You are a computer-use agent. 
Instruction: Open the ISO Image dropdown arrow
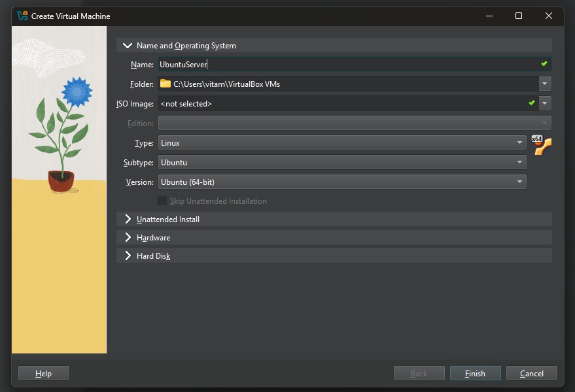click(545, 103)
